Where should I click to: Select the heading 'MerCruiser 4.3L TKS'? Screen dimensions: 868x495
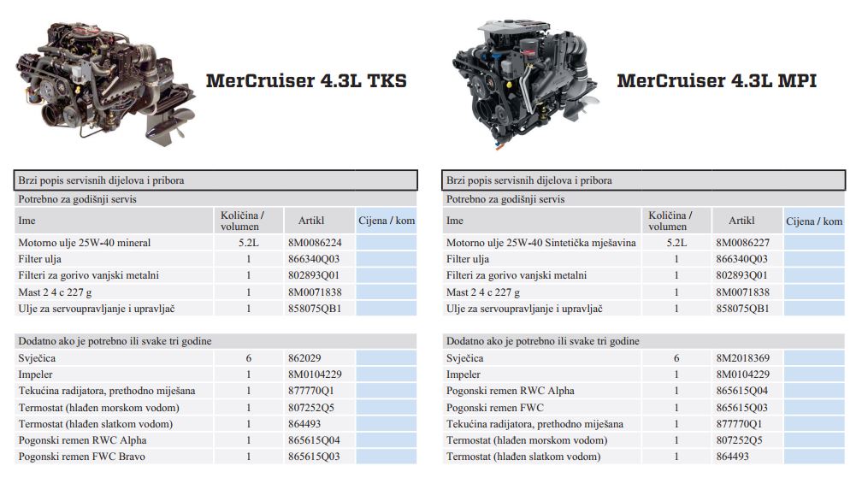tap(306, 81)
